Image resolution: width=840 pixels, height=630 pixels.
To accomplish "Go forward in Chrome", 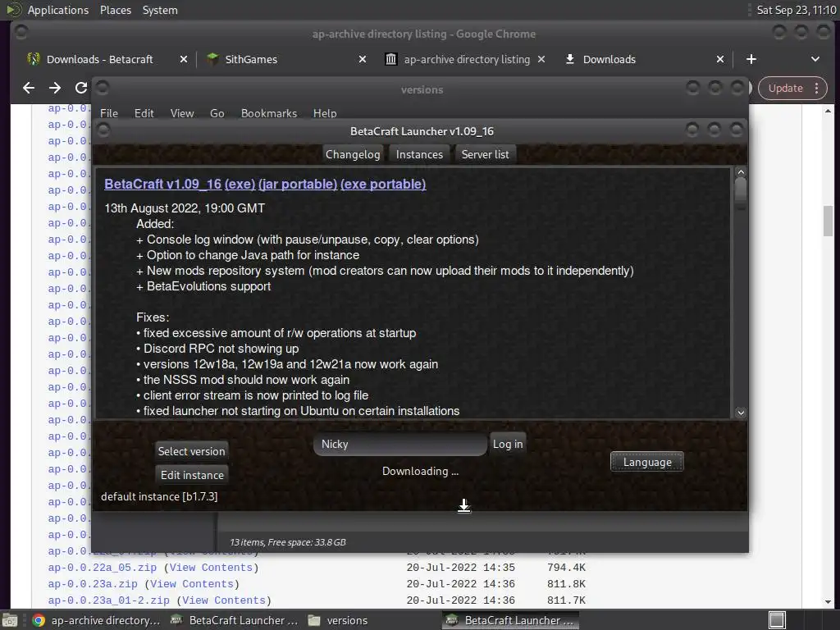I will coord(55,88).
